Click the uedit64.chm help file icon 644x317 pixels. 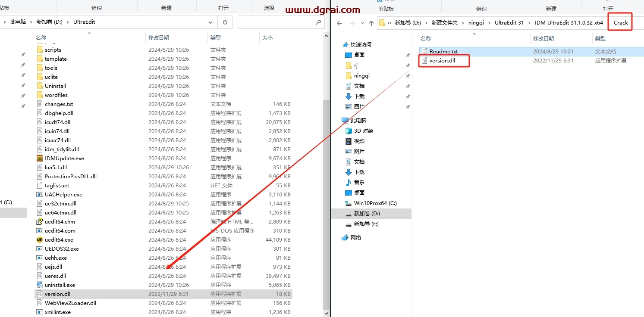[x=40, y=222]
